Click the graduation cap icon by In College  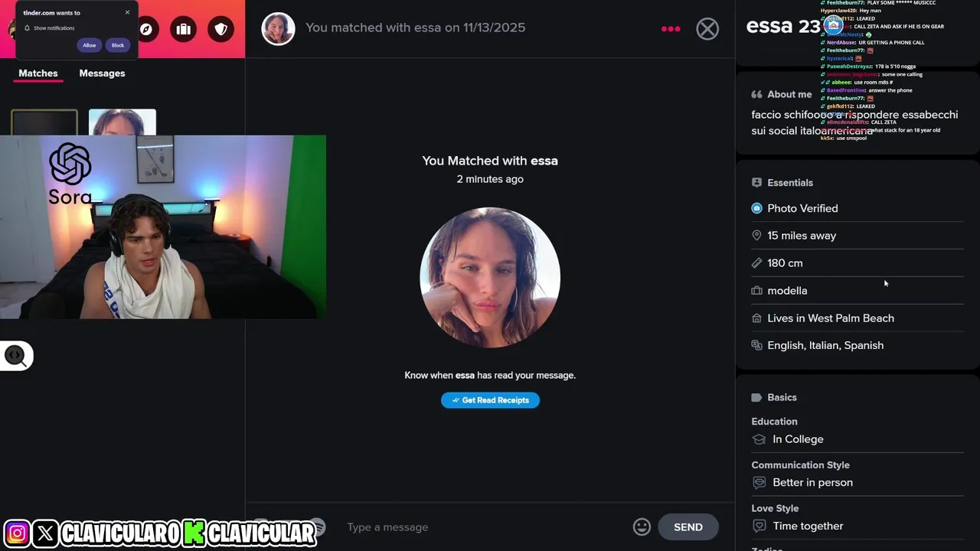point(759,439)
